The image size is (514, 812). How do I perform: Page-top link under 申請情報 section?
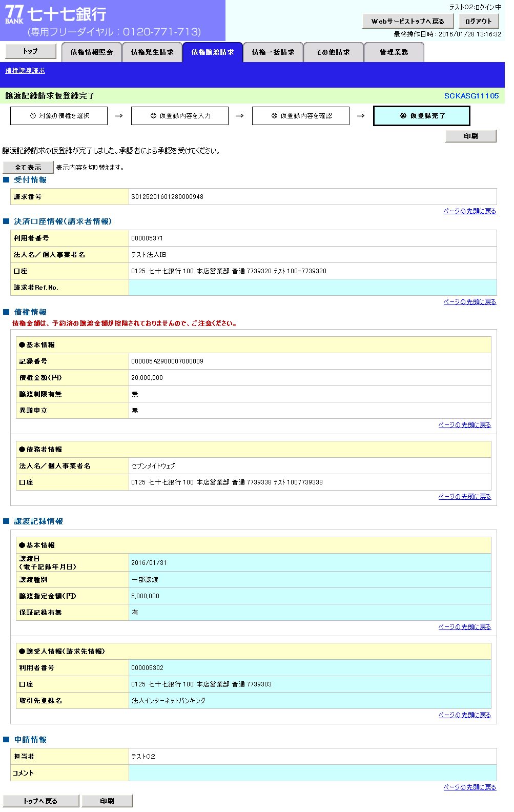(x=470, y=787)
